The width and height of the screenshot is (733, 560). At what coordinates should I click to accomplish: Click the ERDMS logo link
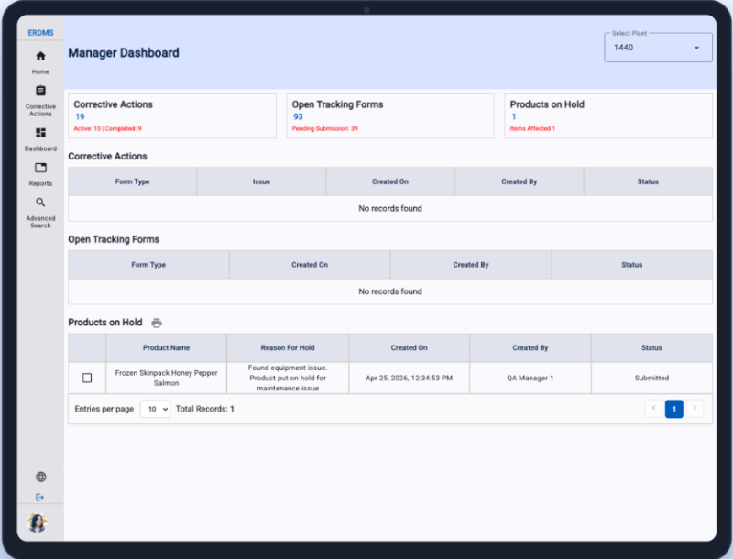[40, 33]
